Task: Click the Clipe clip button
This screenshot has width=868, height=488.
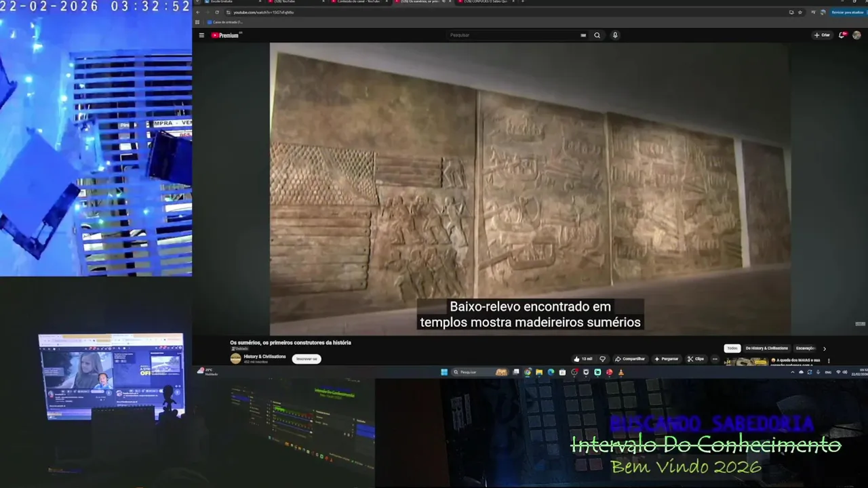Action: [x=696, y=359]
